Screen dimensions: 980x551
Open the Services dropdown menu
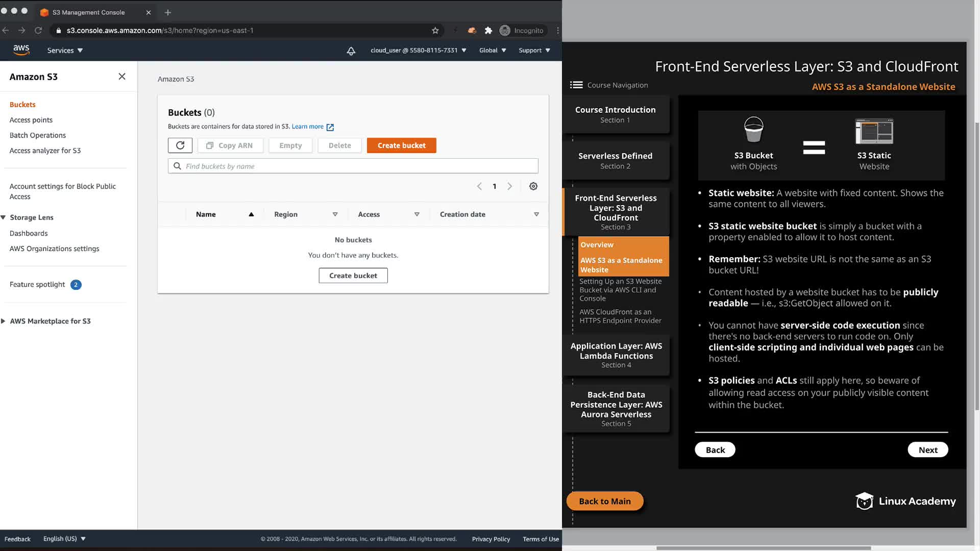(65, 51)
